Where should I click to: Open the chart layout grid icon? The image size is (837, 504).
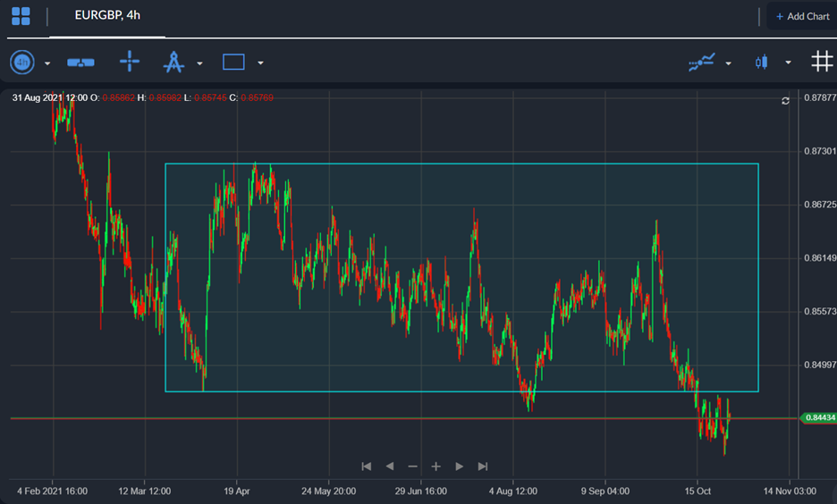point(21,16)
